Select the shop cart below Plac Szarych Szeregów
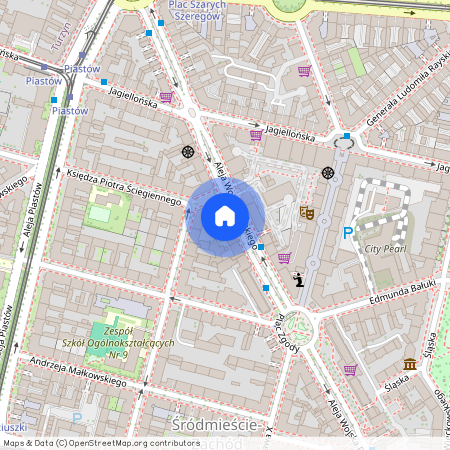Image resolution: width=450 pixels, height=450 pixels. point(304,71)
